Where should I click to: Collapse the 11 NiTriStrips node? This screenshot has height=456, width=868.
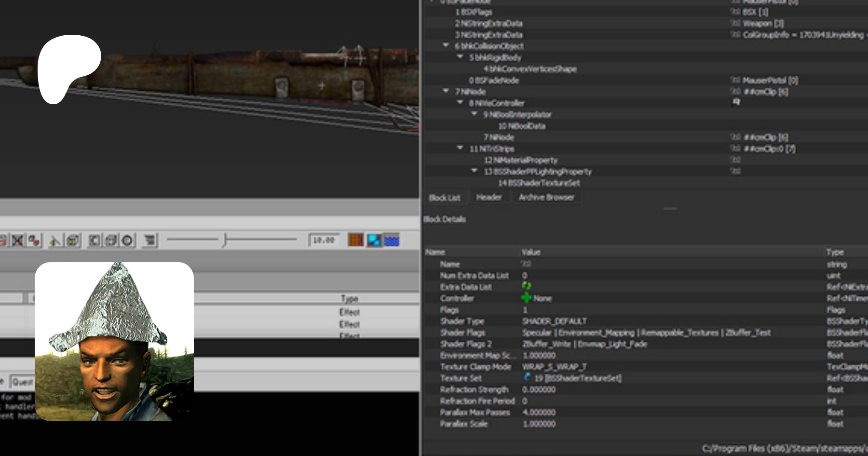(461, 148)
